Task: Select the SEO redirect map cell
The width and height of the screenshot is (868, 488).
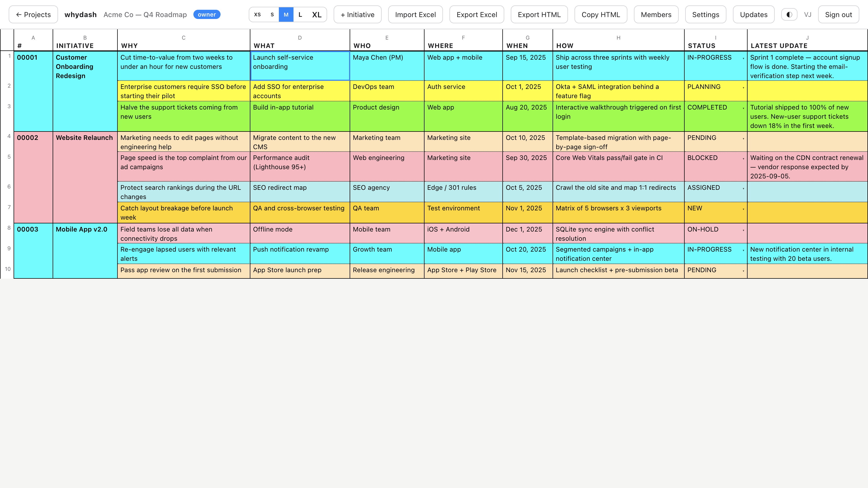Action: click(299, 192)
